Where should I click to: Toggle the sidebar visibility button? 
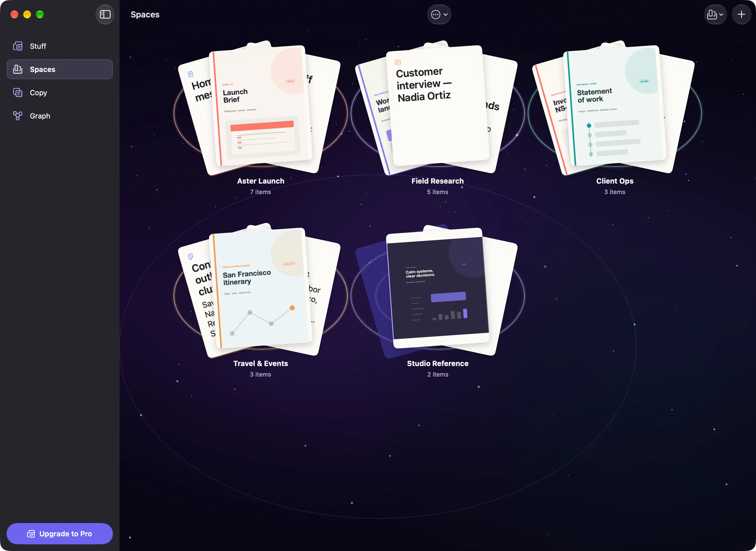[105, 14]
